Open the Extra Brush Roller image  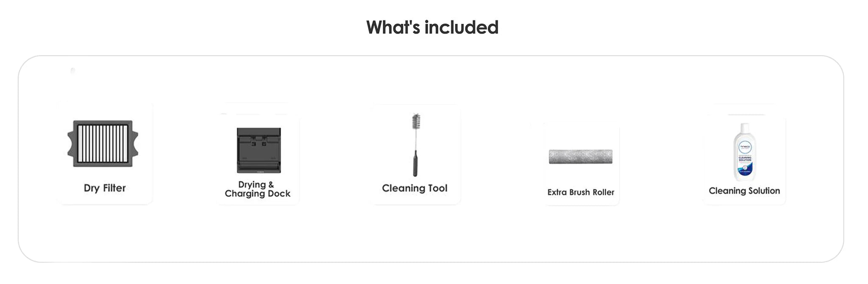click(x=581, y=157)
